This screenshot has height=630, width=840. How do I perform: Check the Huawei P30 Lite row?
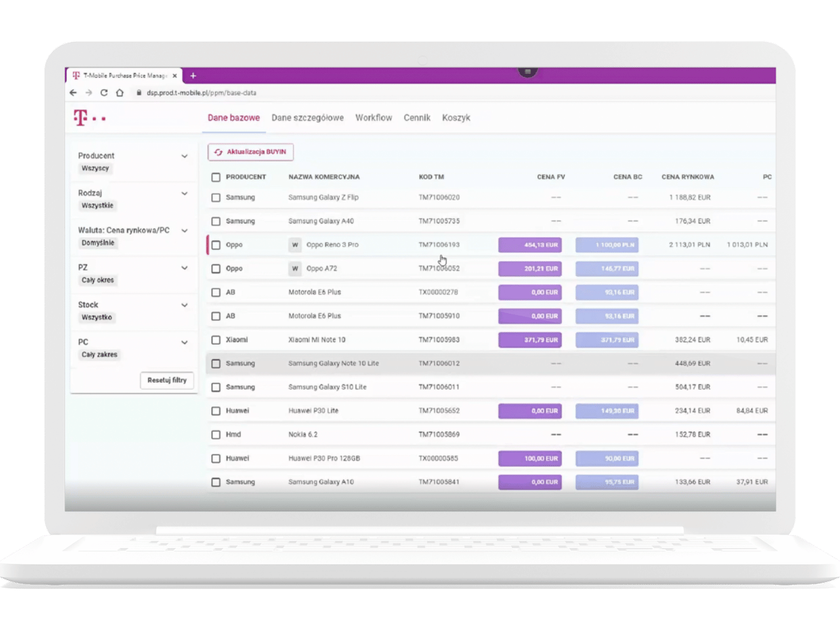[216, 411]
